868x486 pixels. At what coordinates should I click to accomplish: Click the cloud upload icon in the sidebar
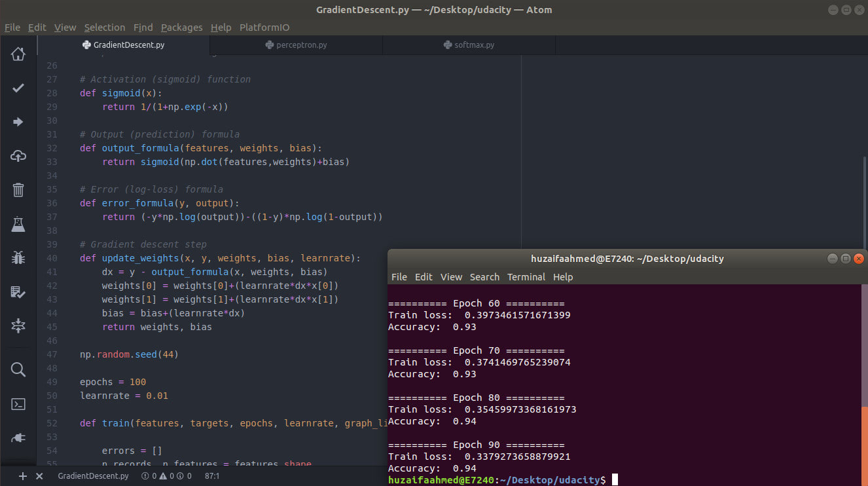point(18,156)
